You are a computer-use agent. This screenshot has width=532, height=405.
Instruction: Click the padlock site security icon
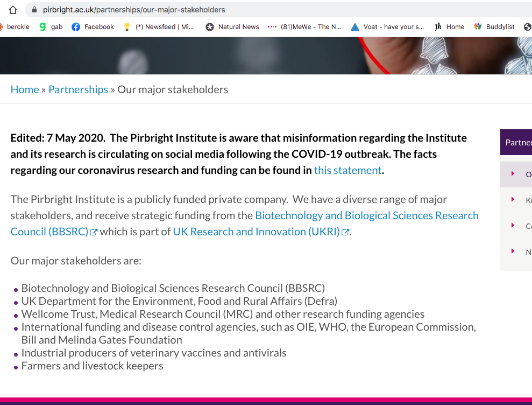(34, 10)
